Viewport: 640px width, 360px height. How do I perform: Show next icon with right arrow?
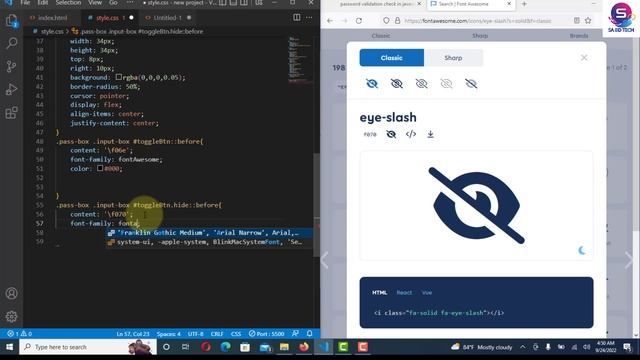629,260
